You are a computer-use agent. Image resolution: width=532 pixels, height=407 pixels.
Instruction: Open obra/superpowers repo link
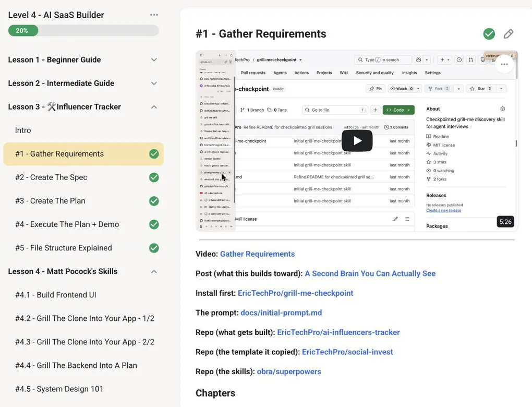289,372
